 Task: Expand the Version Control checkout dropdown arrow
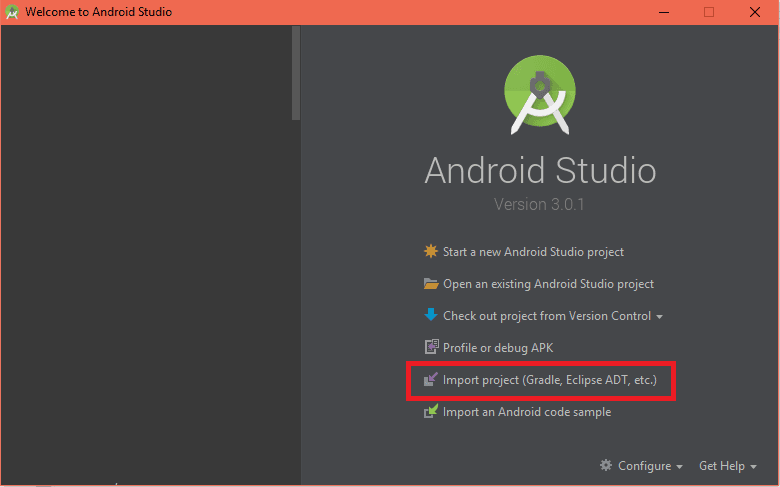click(x=660, y=317)
